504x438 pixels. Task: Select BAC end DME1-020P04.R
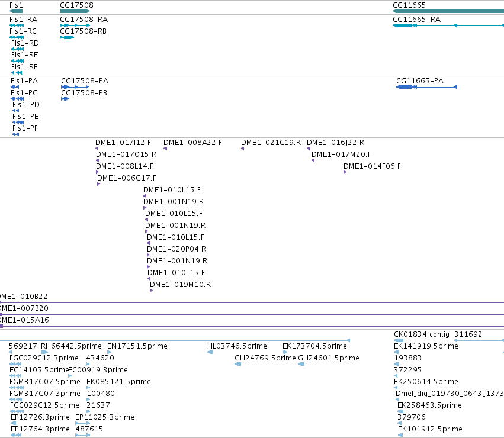[x=176, y=249]
